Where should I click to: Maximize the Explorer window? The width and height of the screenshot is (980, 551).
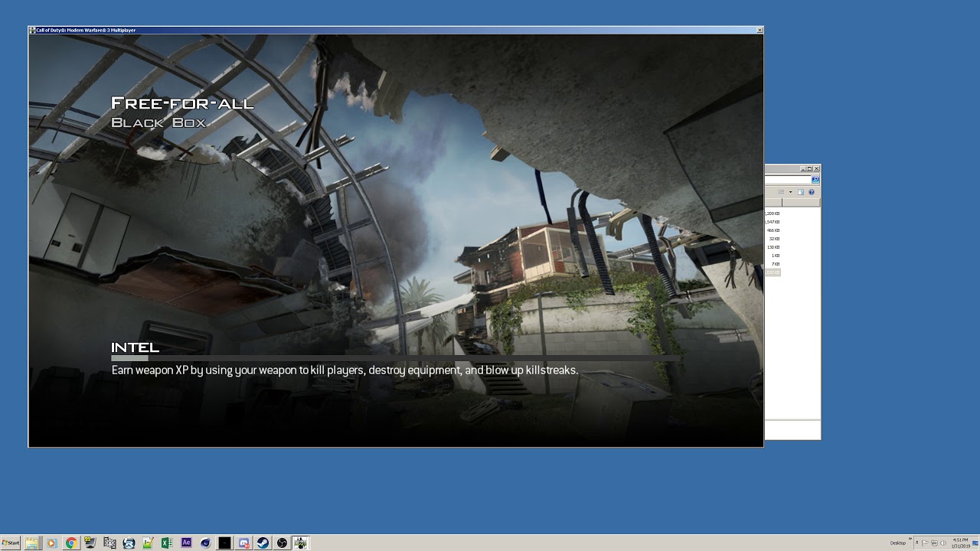pyautogui.click(x=810, y=168)
